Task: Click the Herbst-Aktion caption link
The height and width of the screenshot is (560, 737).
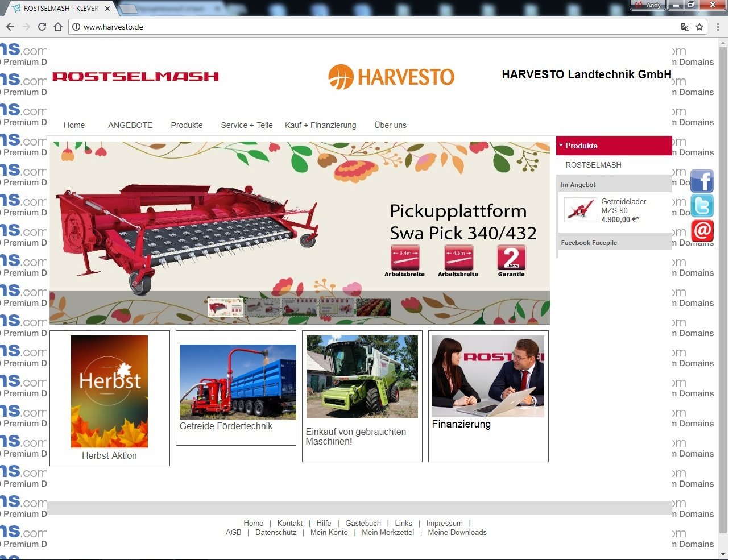Action: click(109, 455)
